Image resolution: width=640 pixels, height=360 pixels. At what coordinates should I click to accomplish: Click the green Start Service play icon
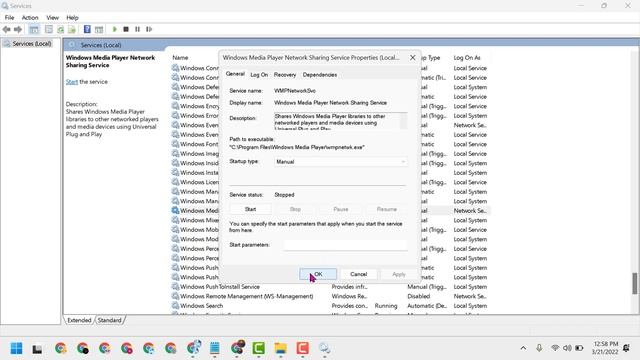115,29
